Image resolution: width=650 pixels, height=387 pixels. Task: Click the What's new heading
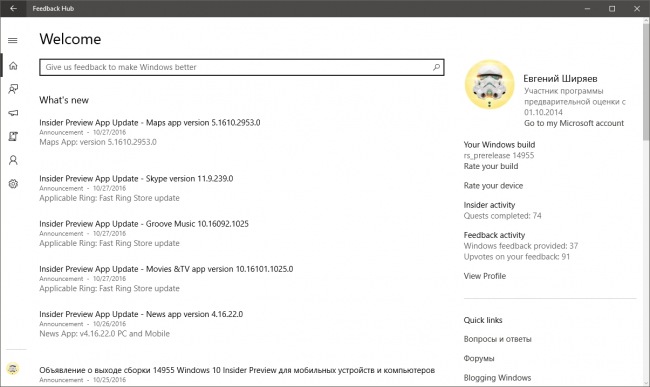click(64, 100)
